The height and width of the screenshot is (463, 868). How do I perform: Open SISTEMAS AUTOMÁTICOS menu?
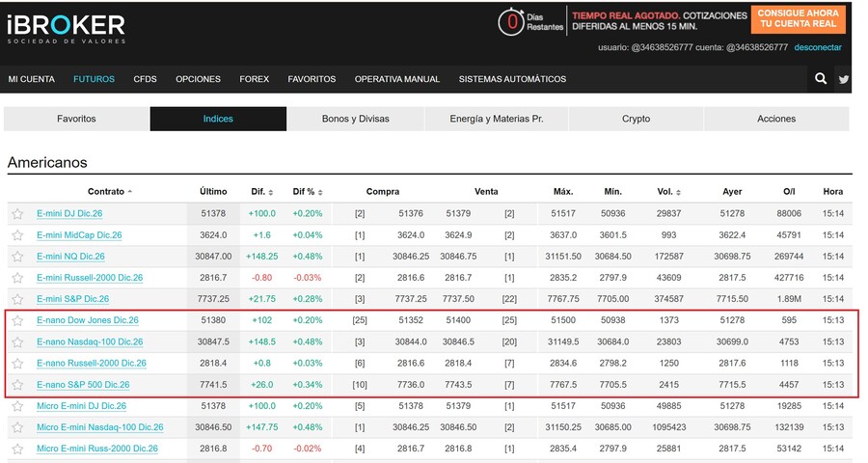click(x=513, y=79)
